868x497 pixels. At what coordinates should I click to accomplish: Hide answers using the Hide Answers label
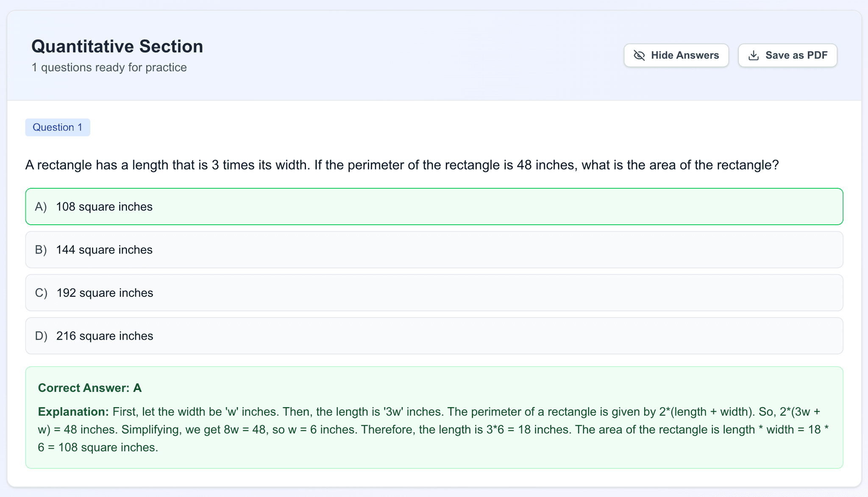tap(684, 56)
